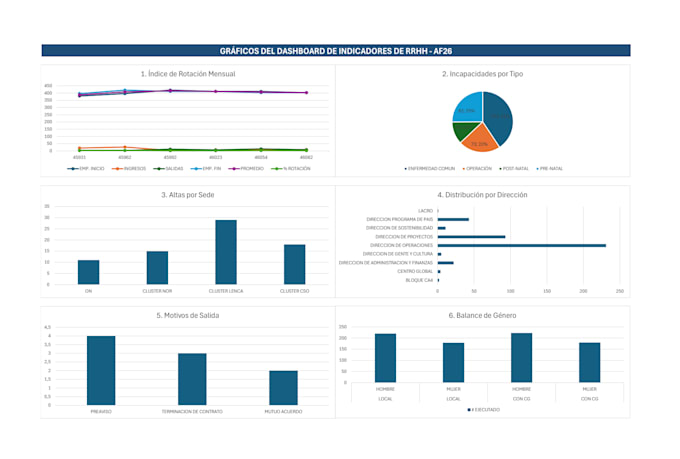This screenshot has width=680, height=459.
Task: Click the MUJER CON CG bar
Action: coord(590,363)
